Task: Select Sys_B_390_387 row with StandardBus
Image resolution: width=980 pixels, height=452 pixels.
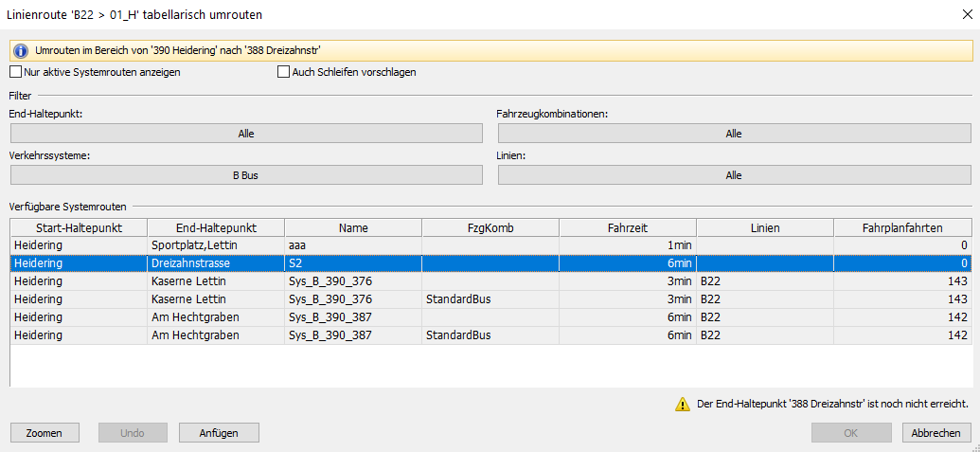Action: coord(352,334)
